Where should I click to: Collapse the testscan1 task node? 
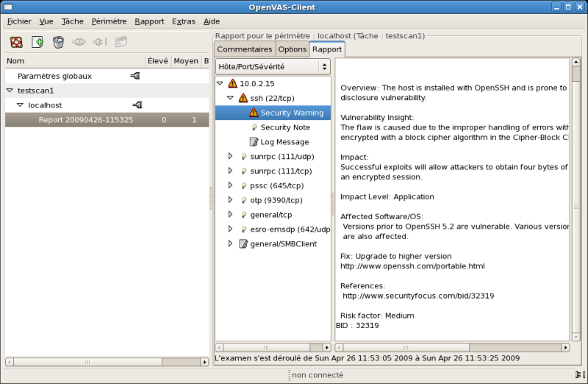pyautogui.click(x=10, y=90)
